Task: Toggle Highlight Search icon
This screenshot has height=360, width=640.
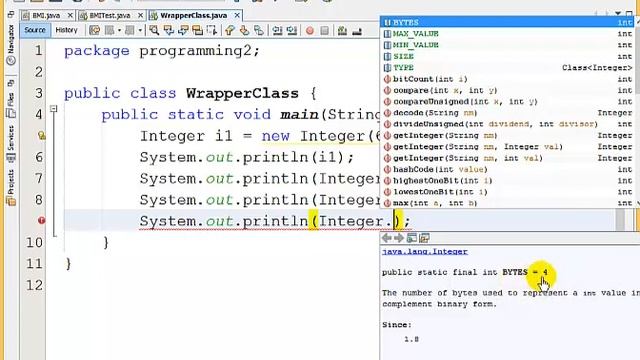Action: click(198, 30)
